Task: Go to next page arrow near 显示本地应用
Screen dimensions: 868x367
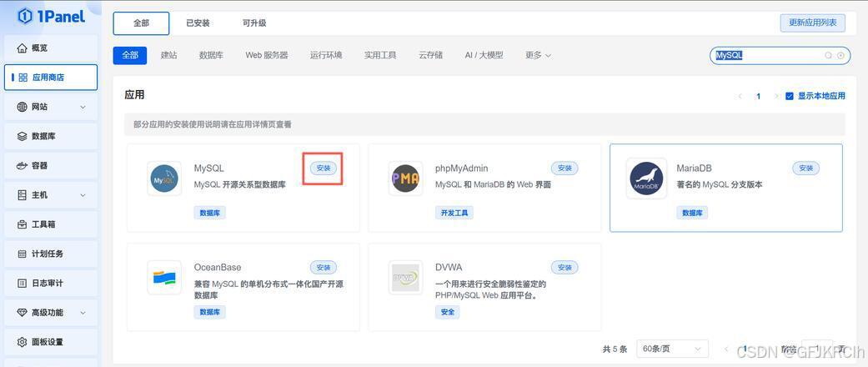Action: [x=776, y=96]
